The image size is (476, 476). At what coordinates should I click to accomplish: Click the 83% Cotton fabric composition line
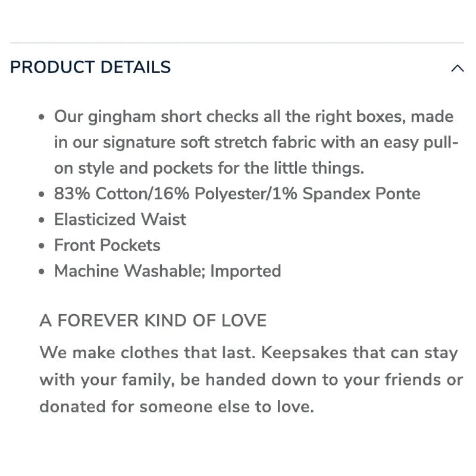(x=237, y=193)
